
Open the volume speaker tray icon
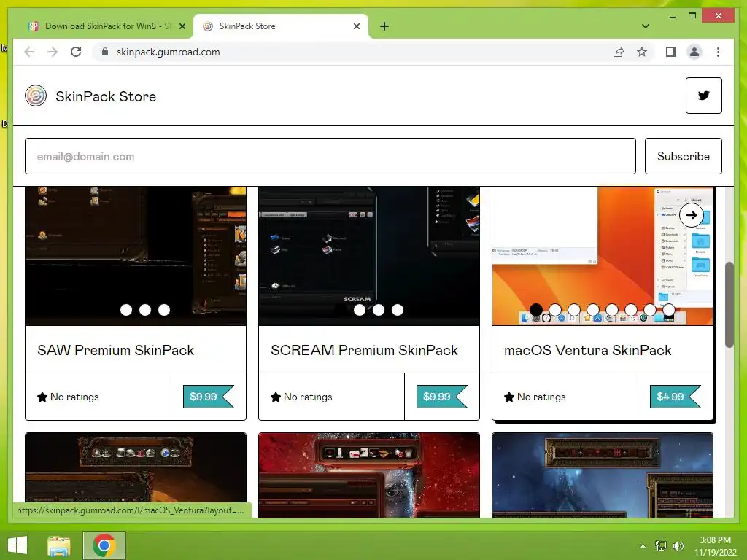tap(678, 546)
